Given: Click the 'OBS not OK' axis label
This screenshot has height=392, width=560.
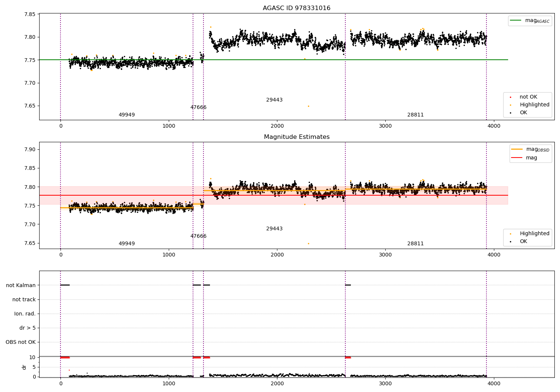Looking at the screenshot, I should pos(21,342).
